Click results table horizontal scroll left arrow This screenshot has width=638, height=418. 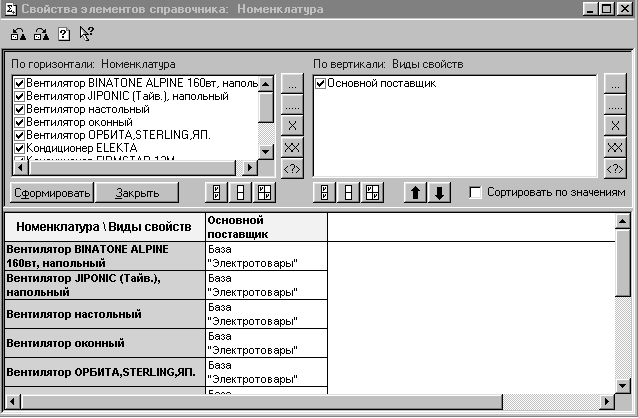pyautogui.click(x=12, y=402)
